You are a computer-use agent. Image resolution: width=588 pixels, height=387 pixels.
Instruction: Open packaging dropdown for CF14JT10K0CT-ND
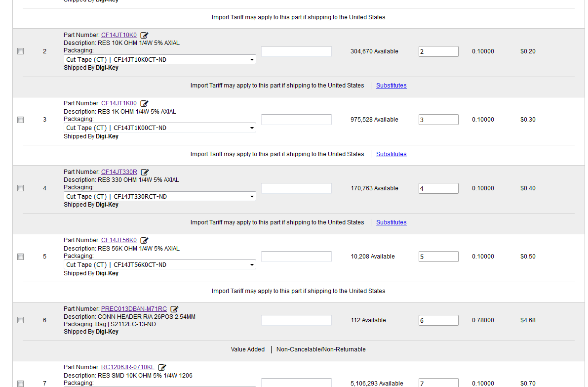[x=160, y=60]
